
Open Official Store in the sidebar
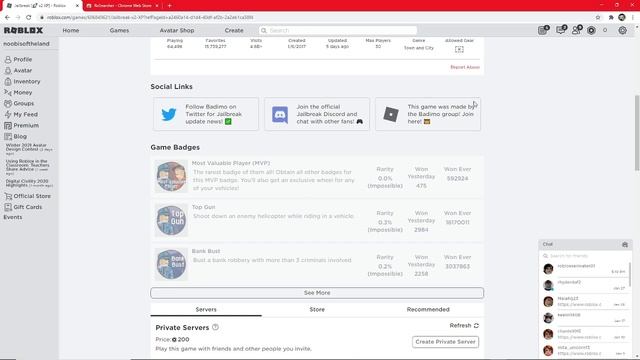tap(27, 196)
